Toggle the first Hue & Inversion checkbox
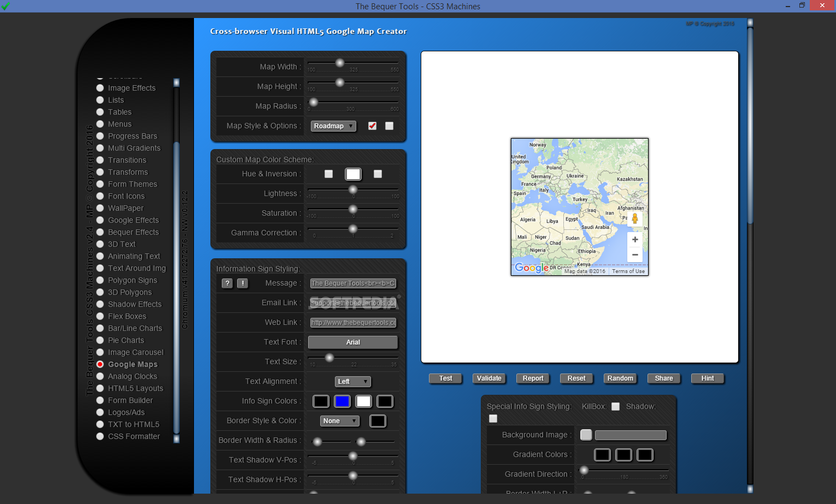836x504 pixels. 328,174
